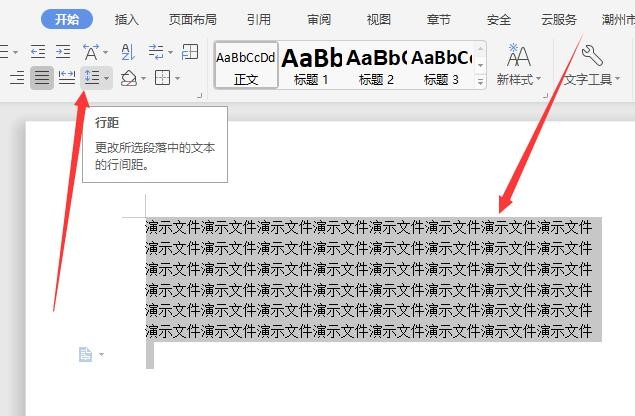Switch to the 插入 tab
Screen dimensions: 635x416
127,19
